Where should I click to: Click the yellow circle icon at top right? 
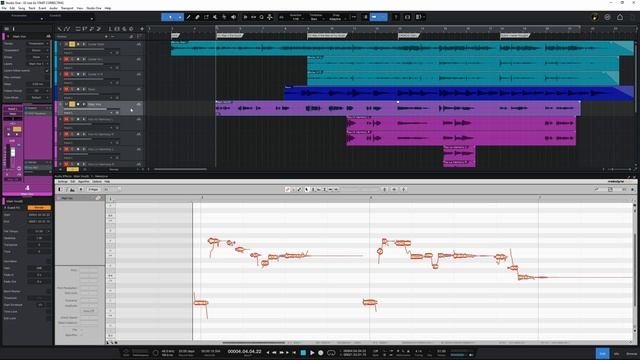595,17
